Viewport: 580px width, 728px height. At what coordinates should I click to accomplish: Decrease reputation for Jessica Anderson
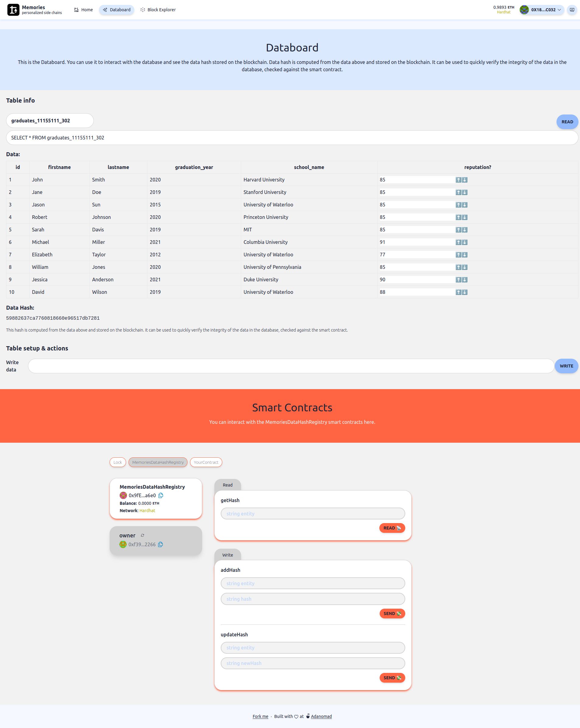pos(465,280)
